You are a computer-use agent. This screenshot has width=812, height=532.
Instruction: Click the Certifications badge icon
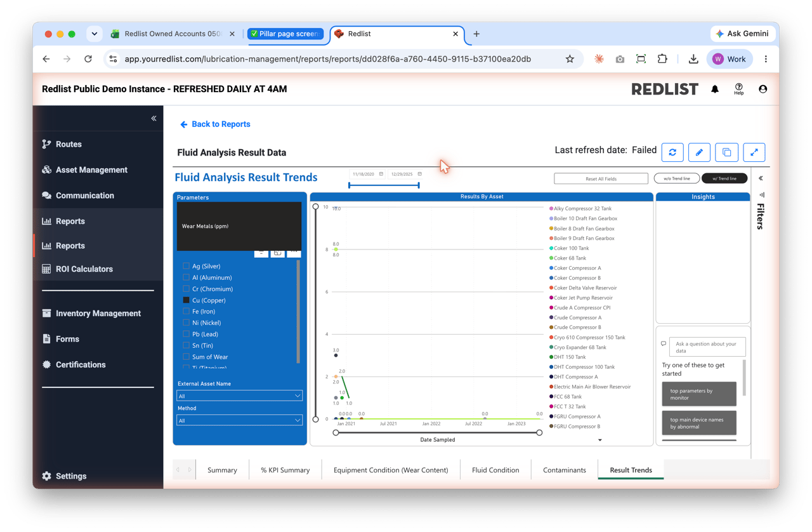46,365
